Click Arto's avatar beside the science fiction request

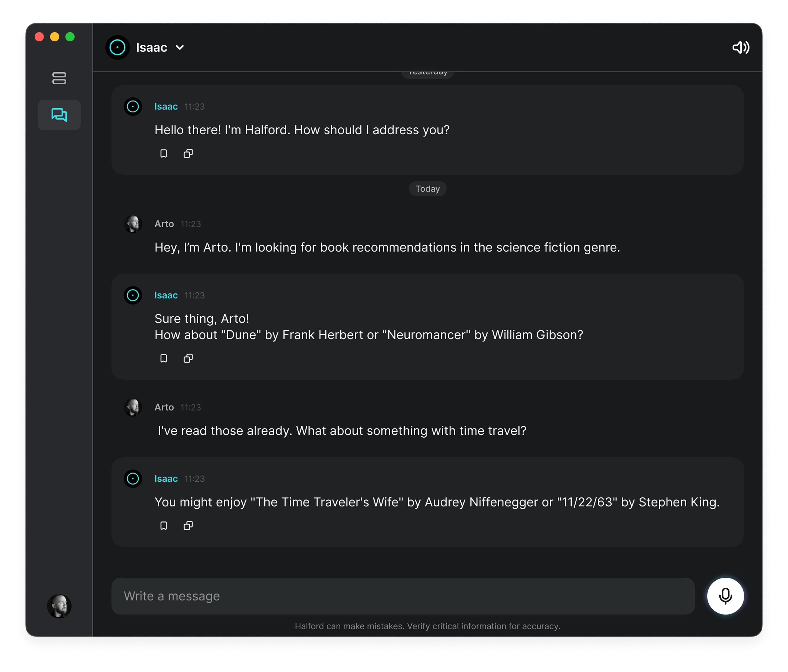tap(133, 224)
